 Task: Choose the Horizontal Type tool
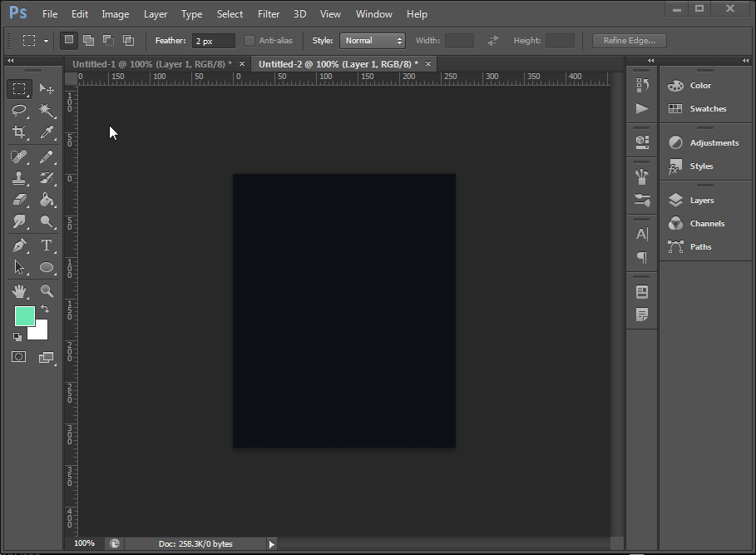tap(47, 245)
